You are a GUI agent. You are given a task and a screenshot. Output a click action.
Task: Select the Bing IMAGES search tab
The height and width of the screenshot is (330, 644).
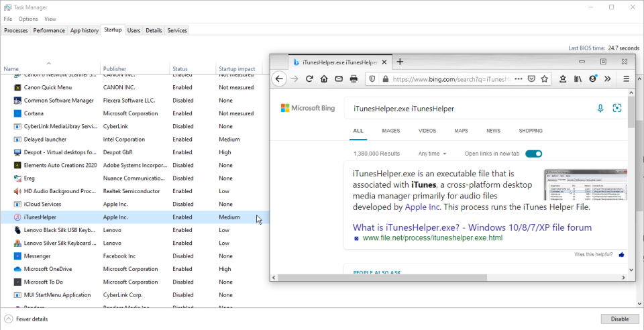pyautogui.click(x=390, y=131)
